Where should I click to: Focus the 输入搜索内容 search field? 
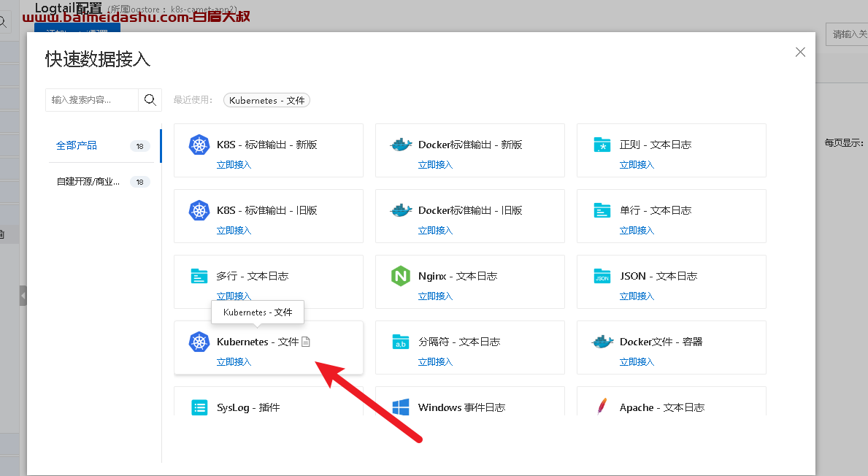[x=92, y=100]
